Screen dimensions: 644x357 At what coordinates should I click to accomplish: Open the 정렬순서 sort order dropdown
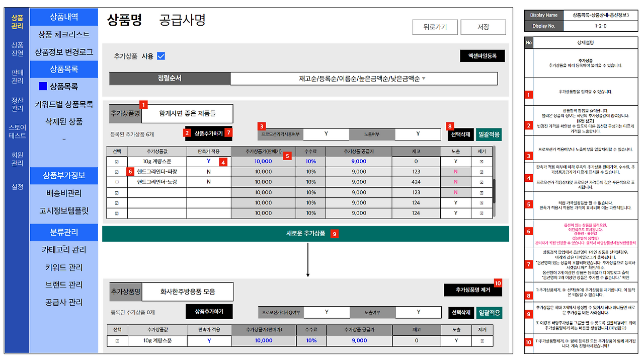pos(362,79)
